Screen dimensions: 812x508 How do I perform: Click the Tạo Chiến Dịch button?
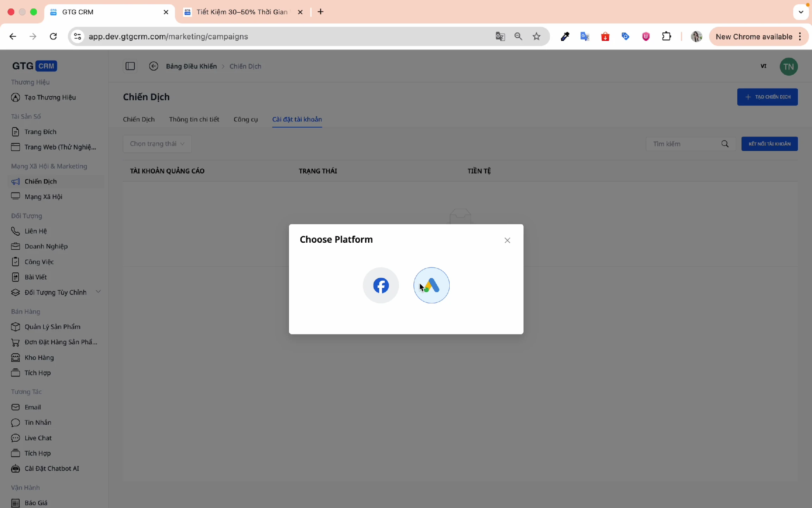pyautogui.click(x=767, y=97)
